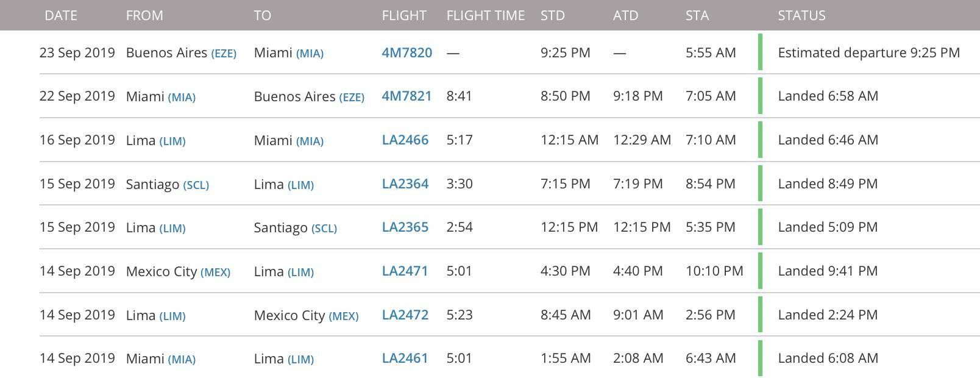The image size is (980, 378).
Task: Click green status bar beside Landed 6:58 AM
Action: click(x=760, y=96)
